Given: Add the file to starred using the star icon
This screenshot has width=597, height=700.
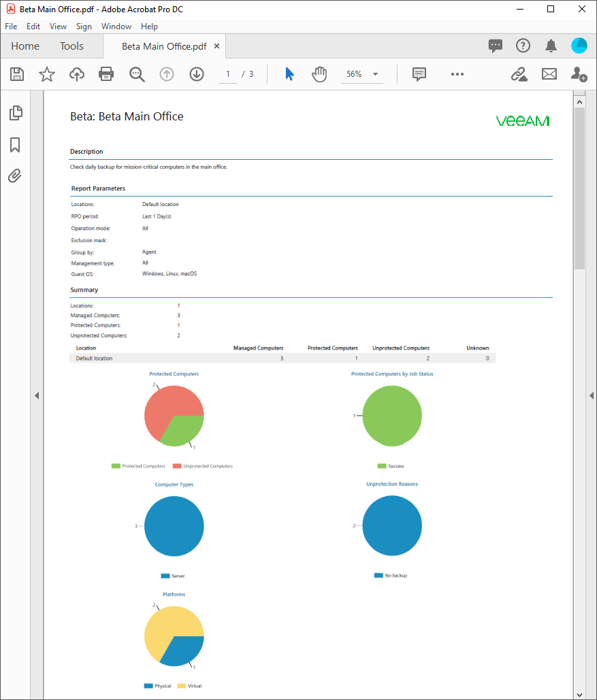Looking at the screenshot, I should pos(46,74).
